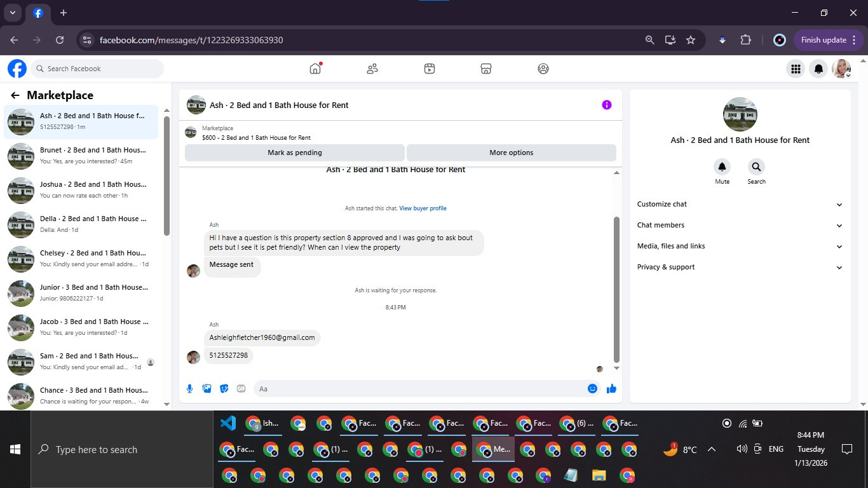Open the Sam conversation

coord(81,362)
